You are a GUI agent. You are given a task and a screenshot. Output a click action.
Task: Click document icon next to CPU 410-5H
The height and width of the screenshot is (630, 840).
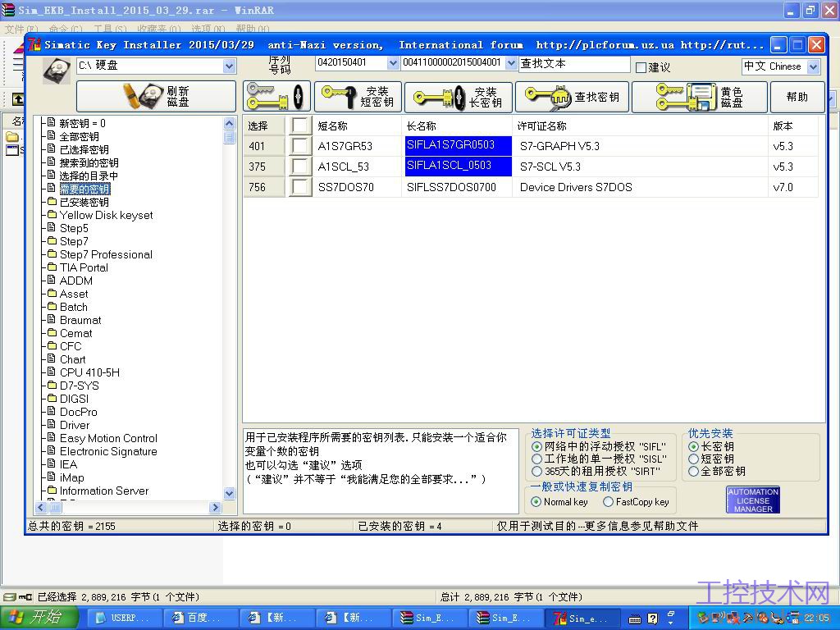(x=52, y=372)
